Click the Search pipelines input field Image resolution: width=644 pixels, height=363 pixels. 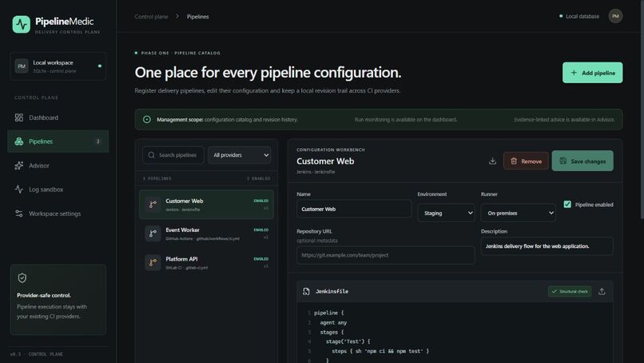[173, 155]
